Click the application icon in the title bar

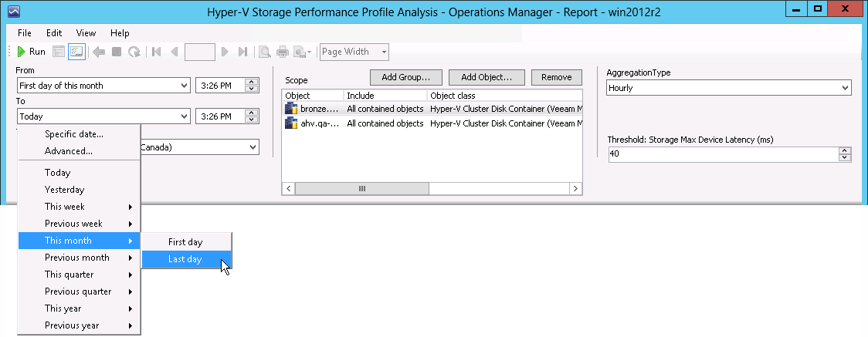(15, 11)
